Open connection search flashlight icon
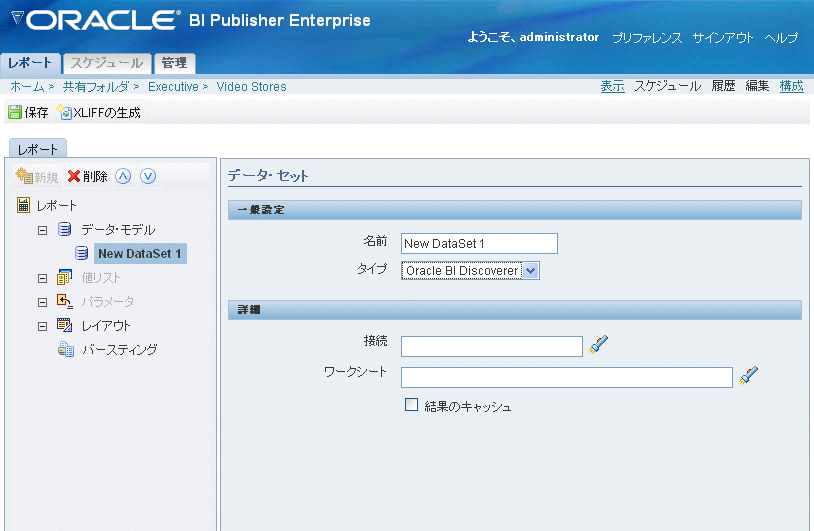 coord(598,345)
